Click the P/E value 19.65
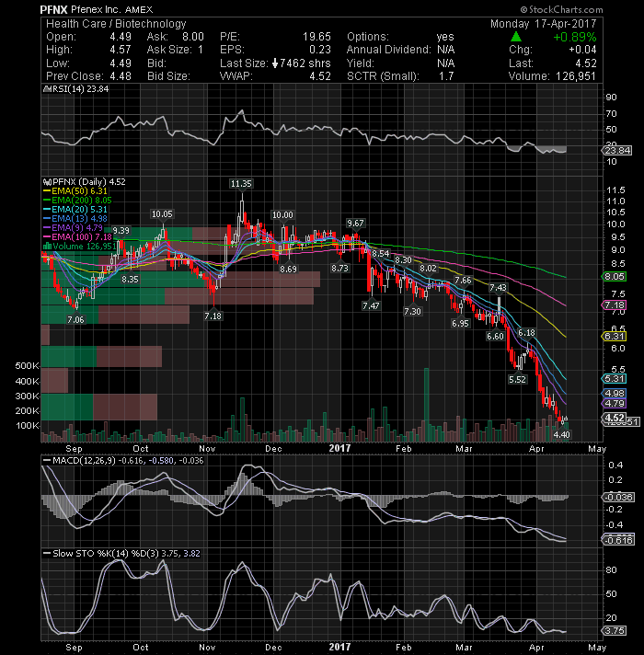This screenshot has width=644, height=655. pyautogui.click(x=316, y=37)
